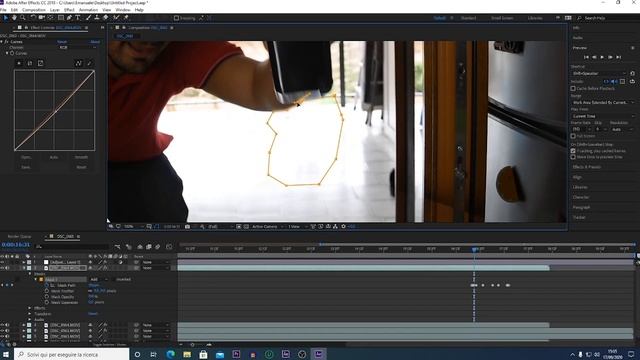Open the Window menu

coord(123,10)
